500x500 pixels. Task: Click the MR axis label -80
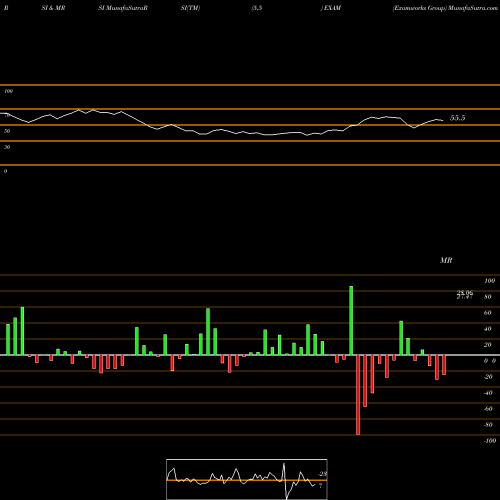coord(488,425)
